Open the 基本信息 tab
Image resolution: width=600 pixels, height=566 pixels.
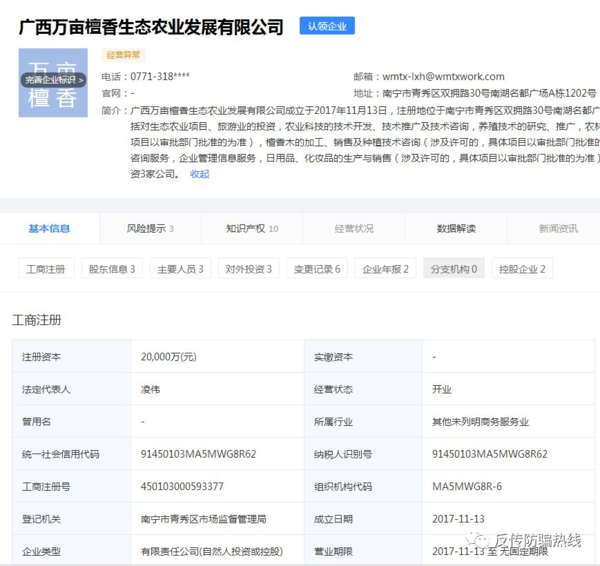49,228
